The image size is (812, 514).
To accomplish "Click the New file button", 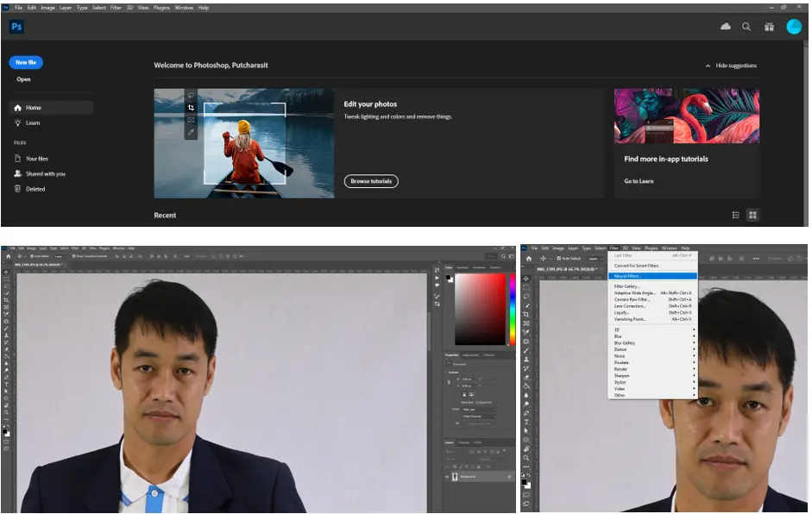I will click(26, 62).
